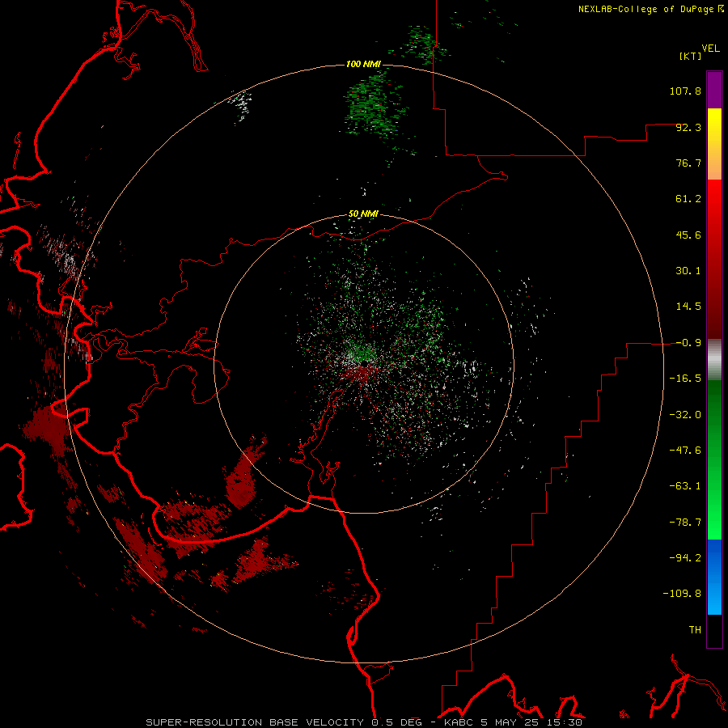Viewport: 728px width, 728px height.
Task: Select the -0.9 velocity scale value
Action: (688, 343)
